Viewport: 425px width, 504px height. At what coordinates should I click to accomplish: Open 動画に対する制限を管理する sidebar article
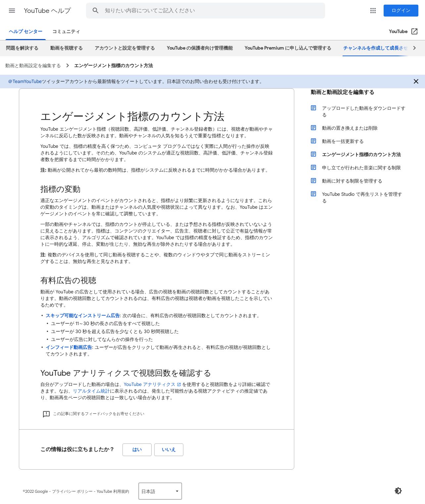(x=352, y=181)
